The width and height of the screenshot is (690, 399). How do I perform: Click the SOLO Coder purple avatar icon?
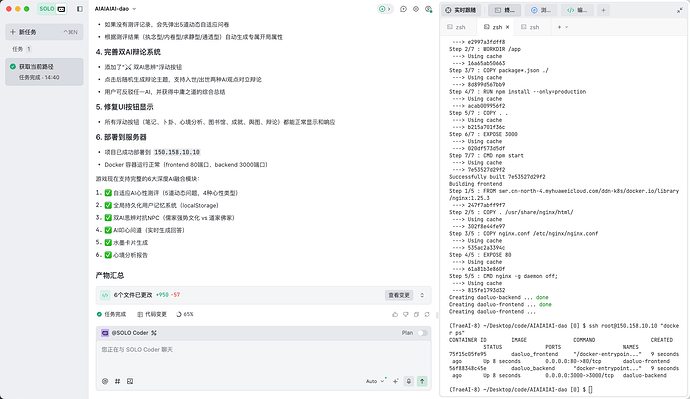(105, 333)
